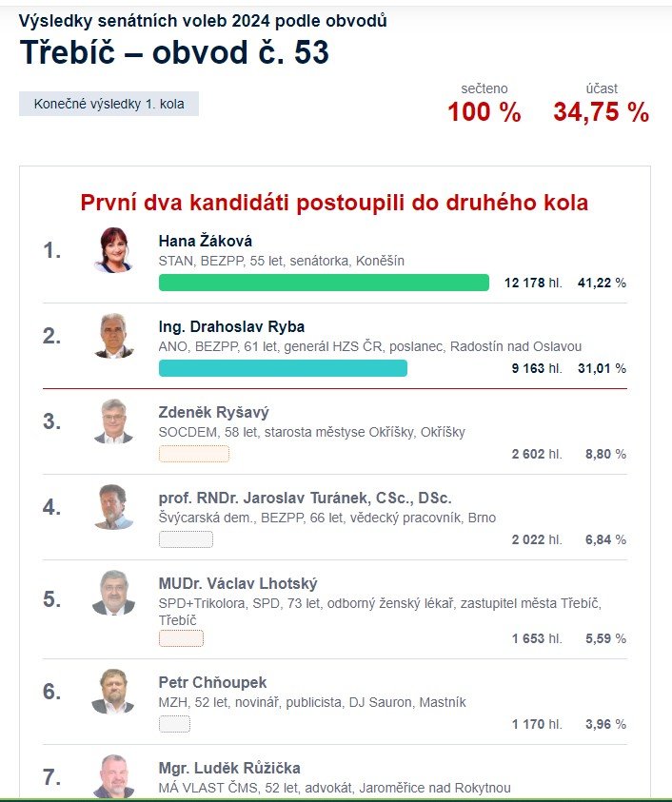This screenshot has height=802, width=672.
Task: Click the Třebíč – obvod č. 53 heading
Action: (174, 52)
